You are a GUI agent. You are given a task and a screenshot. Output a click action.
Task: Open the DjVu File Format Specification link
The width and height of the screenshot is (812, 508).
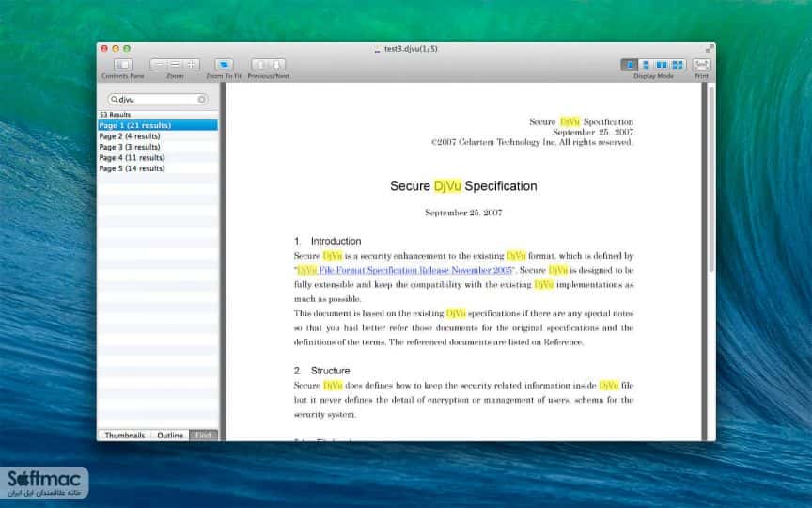click(x=404, y=270)
